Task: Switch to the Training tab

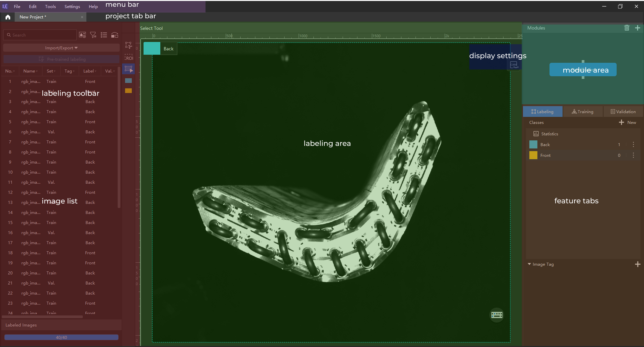Action: click(583, 112)
